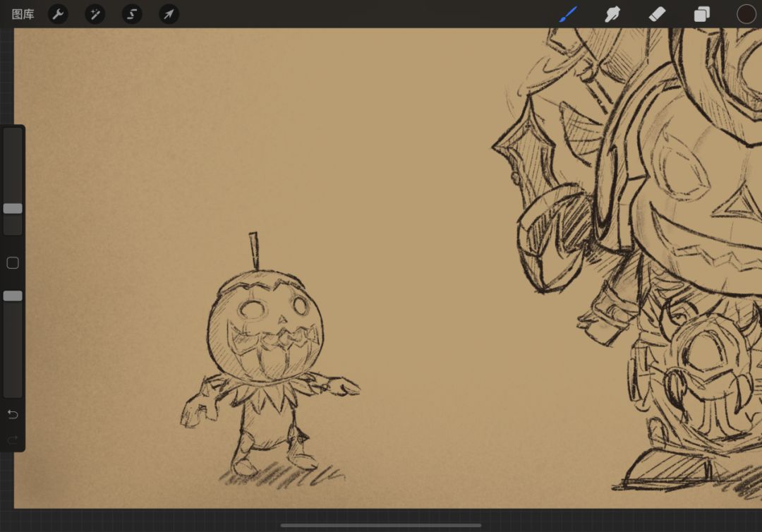
Task: Open the Adjustments magic wand menu
Action: (x=95, y=14)
